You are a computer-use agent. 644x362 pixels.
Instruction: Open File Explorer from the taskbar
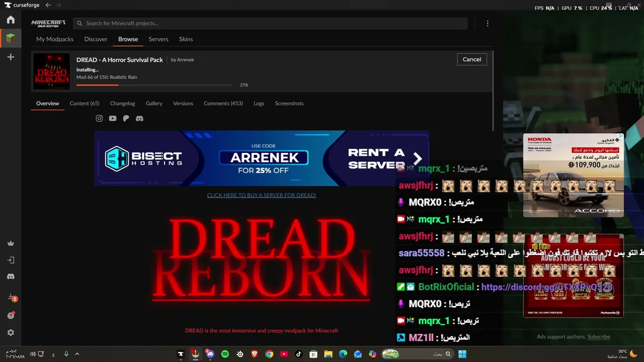click(x=328, y=354)
